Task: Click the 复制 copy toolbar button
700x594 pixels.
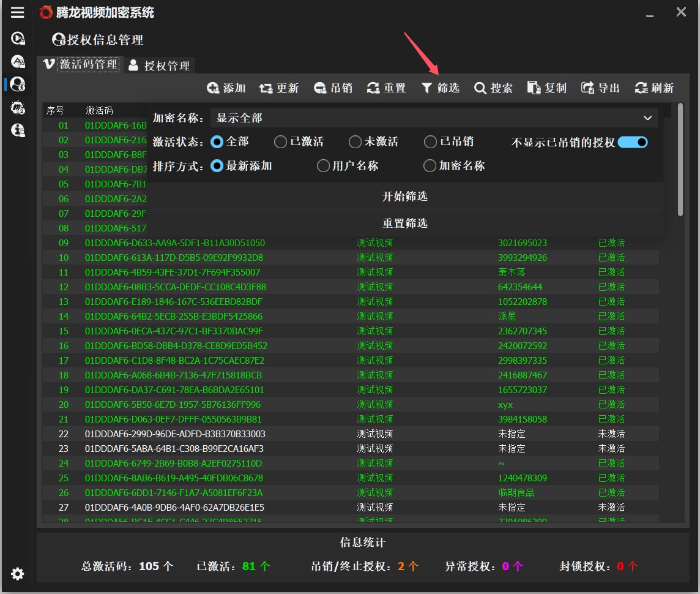Action: [547, 88]
